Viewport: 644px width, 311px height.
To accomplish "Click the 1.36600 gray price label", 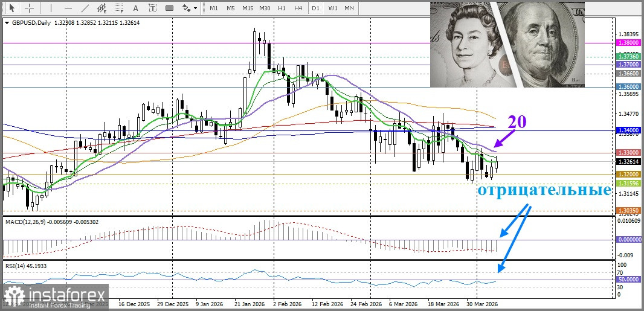I will (629, 74).
